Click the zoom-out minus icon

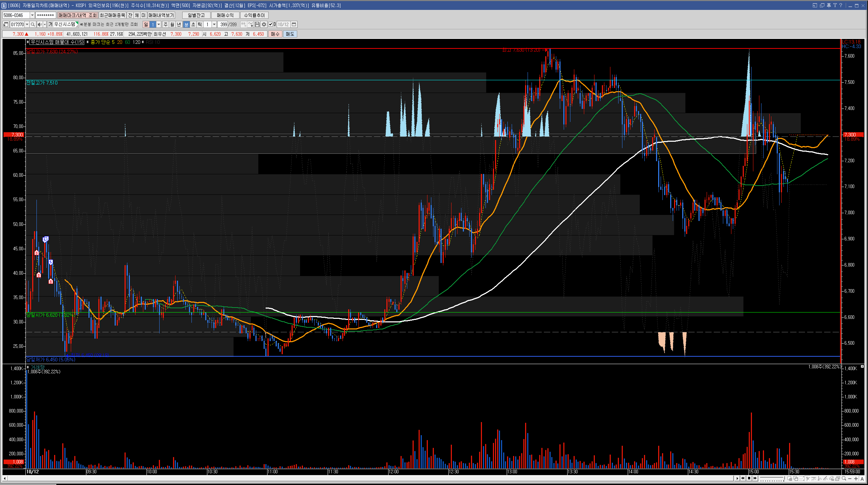[850, 479]
